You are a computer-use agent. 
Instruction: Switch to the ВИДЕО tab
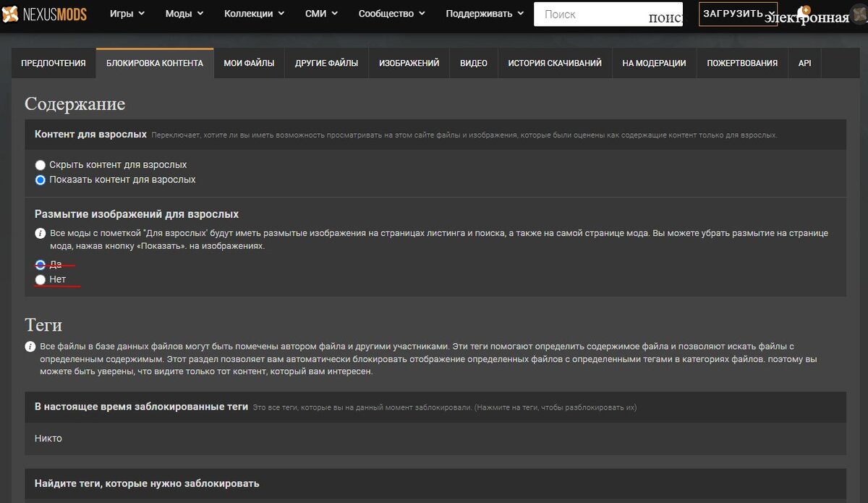pos(473,63)
